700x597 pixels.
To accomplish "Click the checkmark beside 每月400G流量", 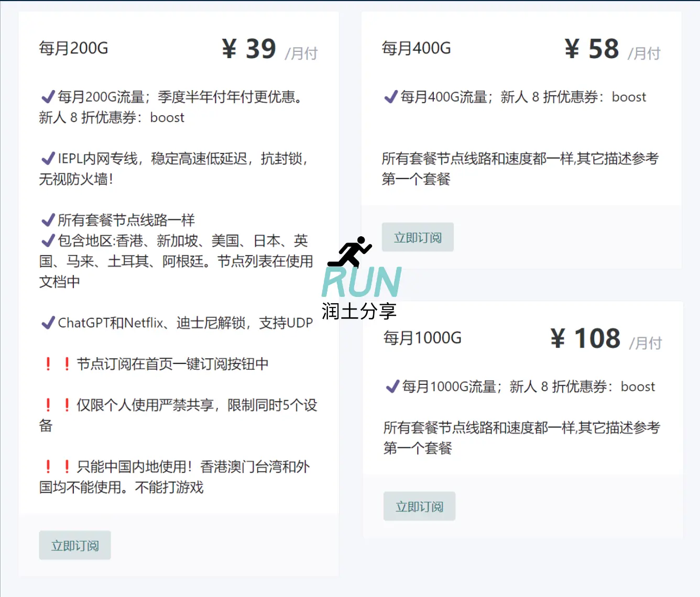I will point(390,96).
